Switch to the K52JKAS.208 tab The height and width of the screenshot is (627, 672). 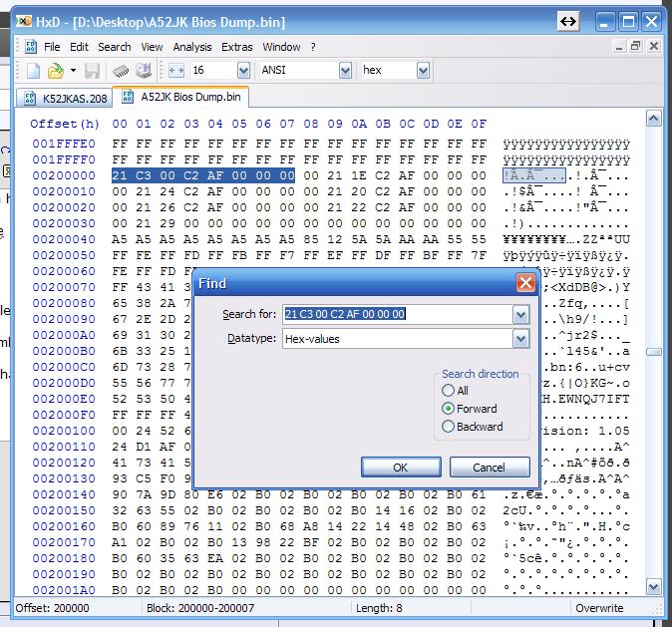(x=64, y=99)
